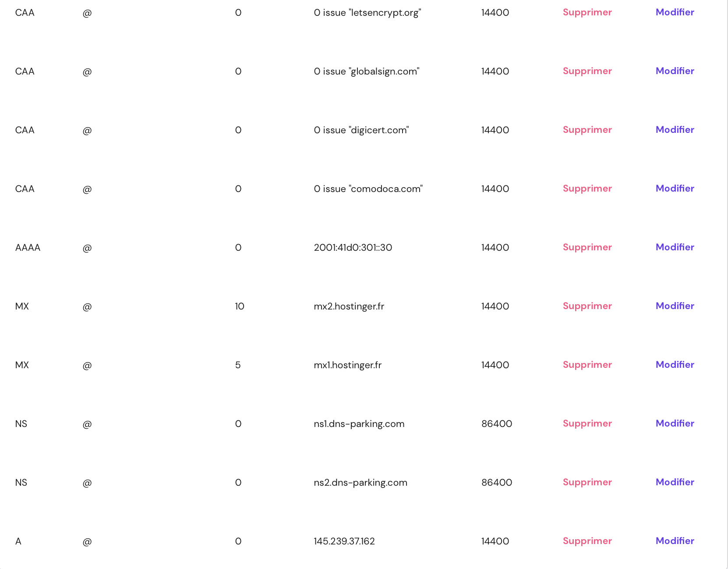The width and height of the screenshot is (728, 569).
Task: Edit the ns1.dns-parking.com NS record
Action: pos(675,423)
